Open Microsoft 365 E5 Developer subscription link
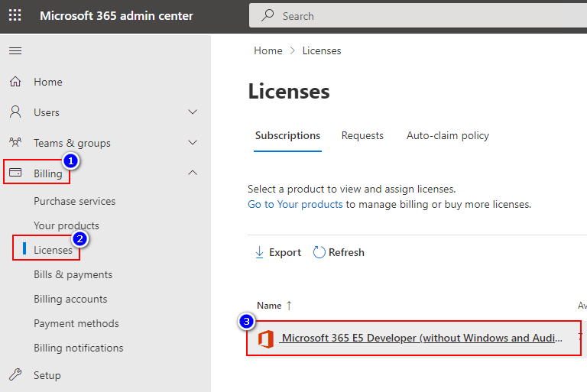 pos(422,338)
